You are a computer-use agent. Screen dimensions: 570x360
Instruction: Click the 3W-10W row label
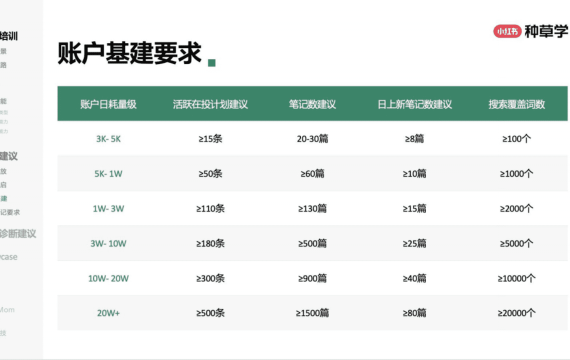pyautogui.click(x=108, y=244)
